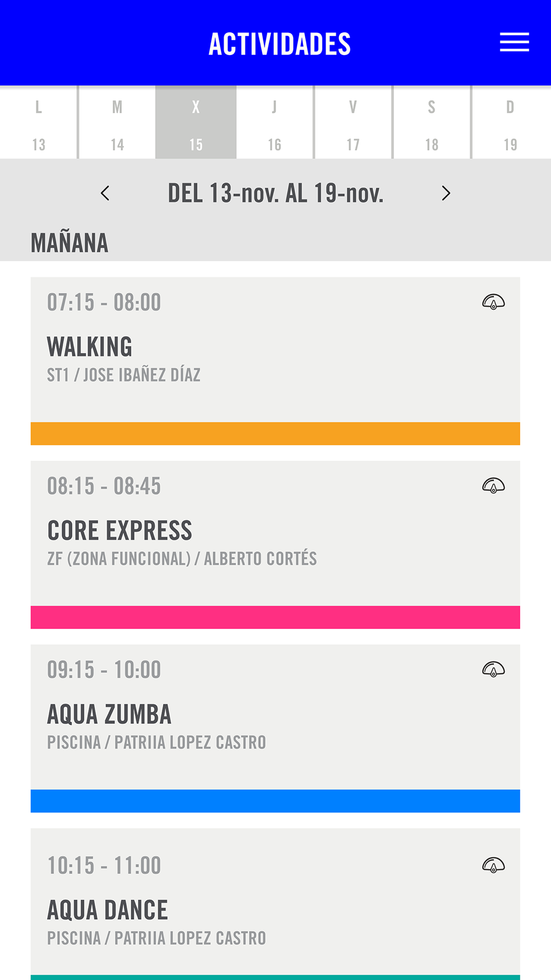Open the Core Express class title
The image size is (551, 980).
[x=120, y=531]
